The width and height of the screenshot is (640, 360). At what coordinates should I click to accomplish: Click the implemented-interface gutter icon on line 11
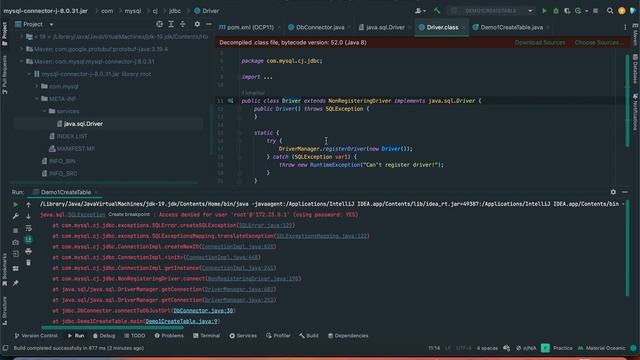pos(231,101)
